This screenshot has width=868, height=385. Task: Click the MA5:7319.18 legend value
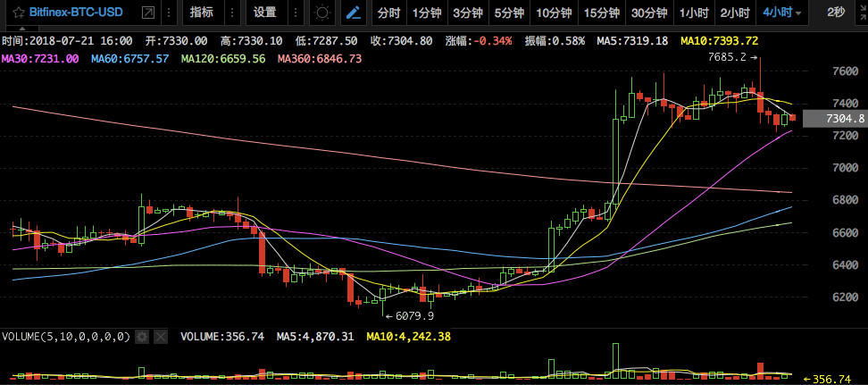point(633,41)
